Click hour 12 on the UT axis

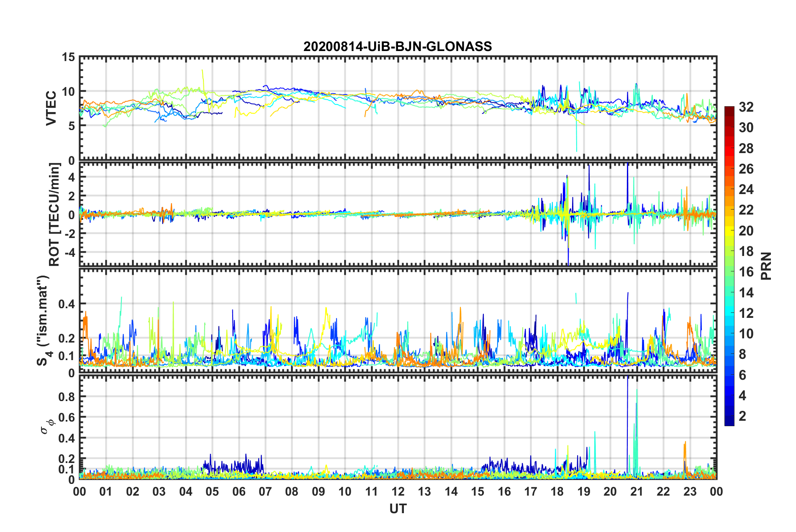click(398, 491)
